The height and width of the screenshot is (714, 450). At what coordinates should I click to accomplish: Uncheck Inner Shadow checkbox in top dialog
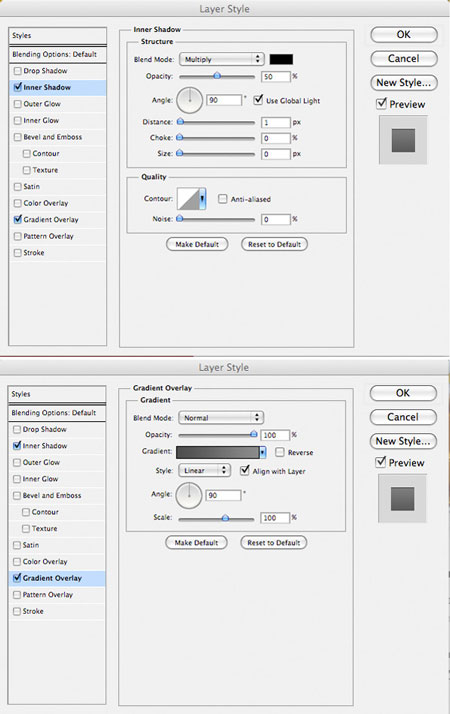click(18, 87)
